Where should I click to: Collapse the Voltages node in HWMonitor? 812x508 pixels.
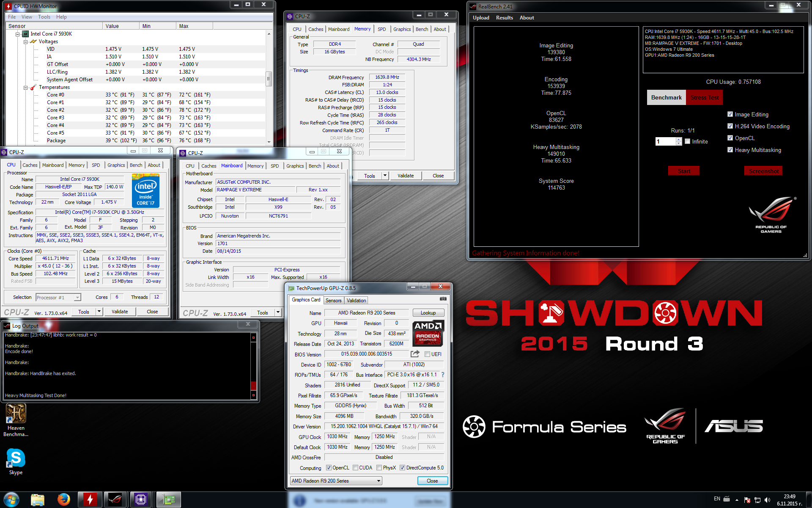[25, 42]
